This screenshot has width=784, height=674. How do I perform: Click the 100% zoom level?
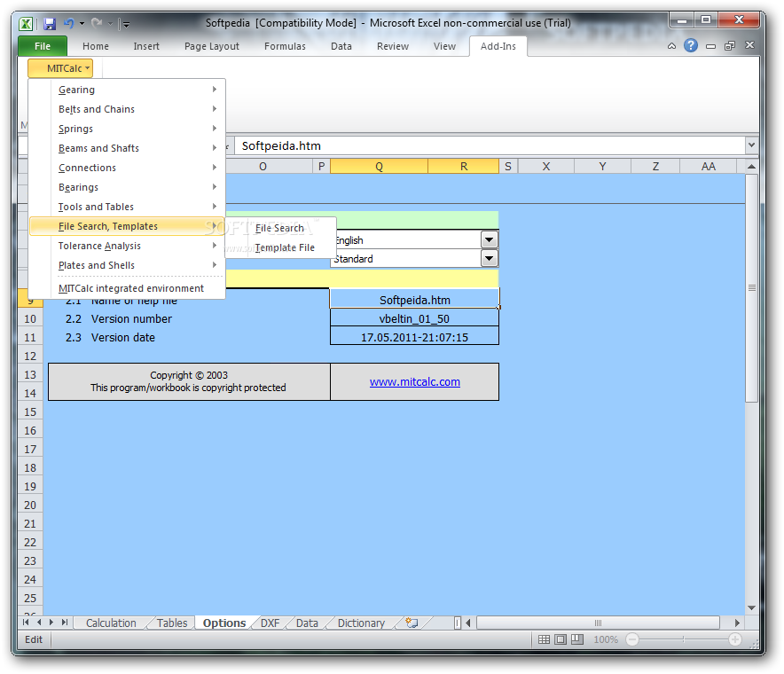[x=606, y=639]
